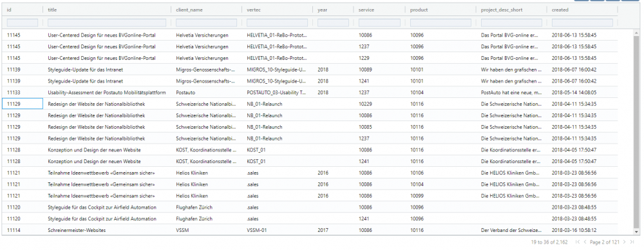Go to the next page of results
This screenshot has width=644, height=250.
(x=624, y=242)
